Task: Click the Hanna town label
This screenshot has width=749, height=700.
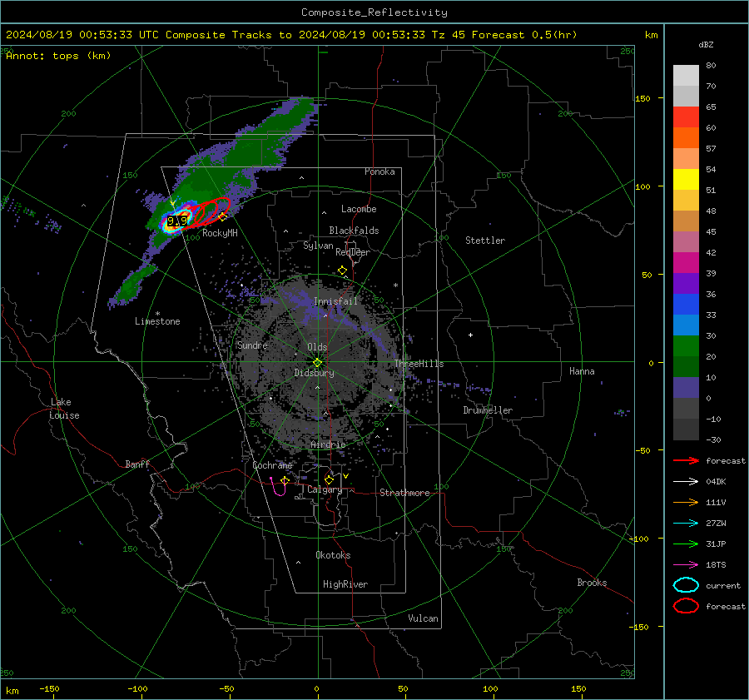Action: tap(582, 371)
